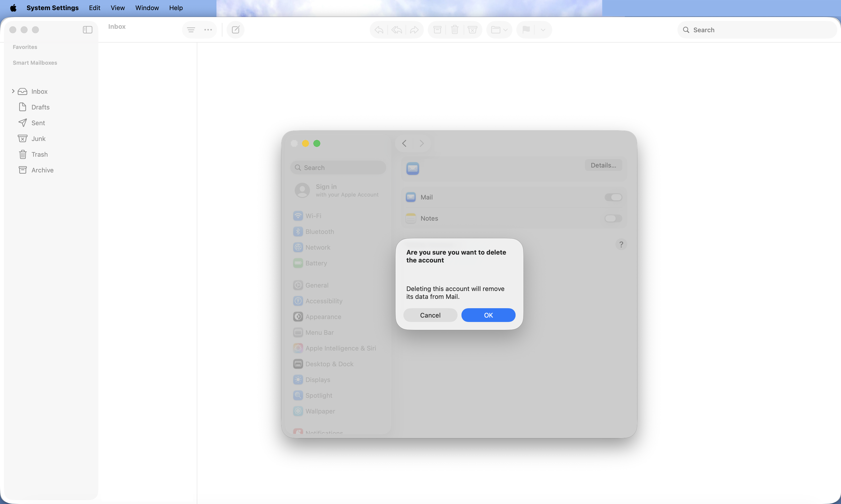Screen dimensions: 841x504
Task: Open the more options ellipsis in Mail toolbar
Action: click(208, 30)
